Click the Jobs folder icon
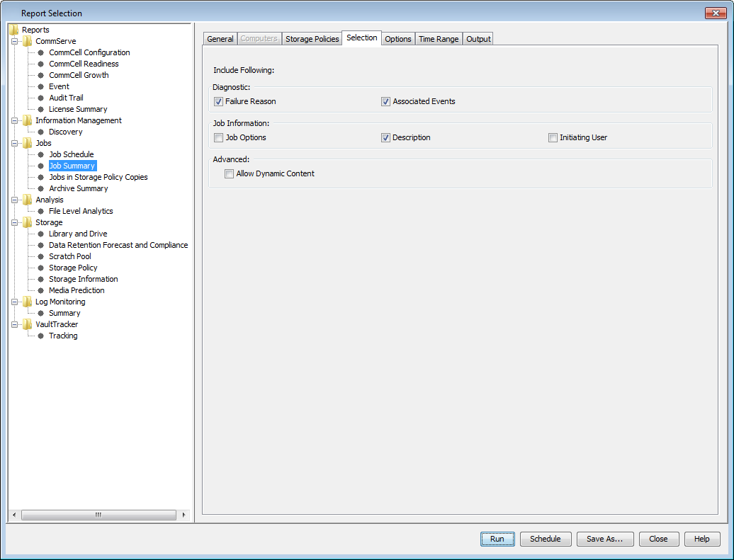 (x=28, y=143)
